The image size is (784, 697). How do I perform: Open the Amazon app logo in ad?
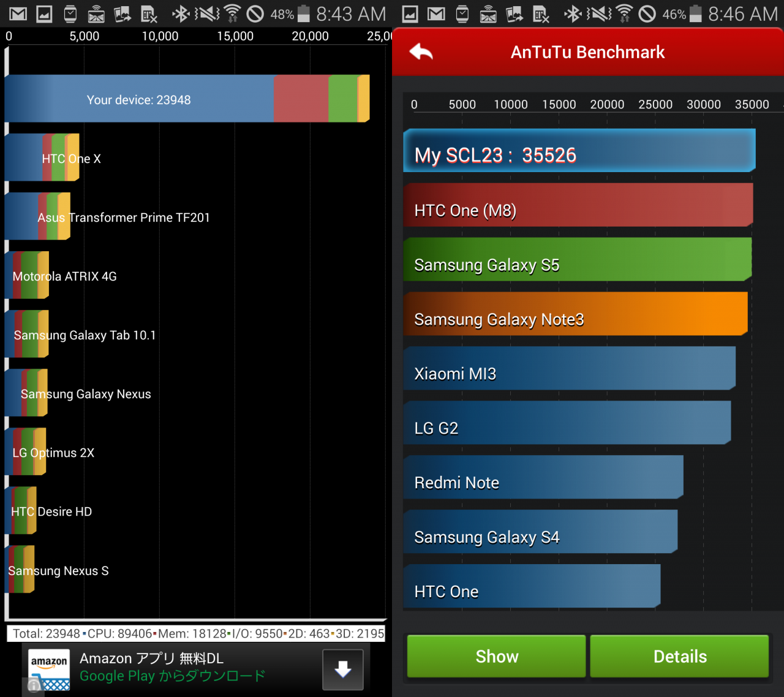tap(49, 669)
